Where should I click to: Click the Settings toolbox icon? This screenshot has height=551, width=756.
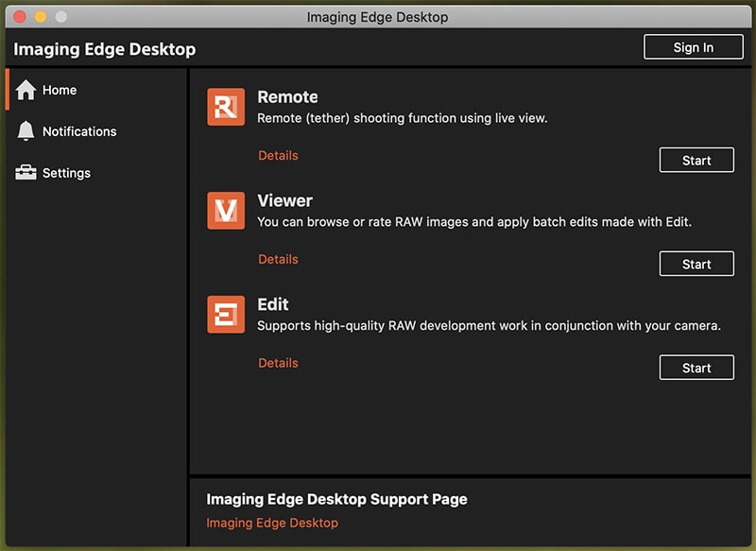26,172
